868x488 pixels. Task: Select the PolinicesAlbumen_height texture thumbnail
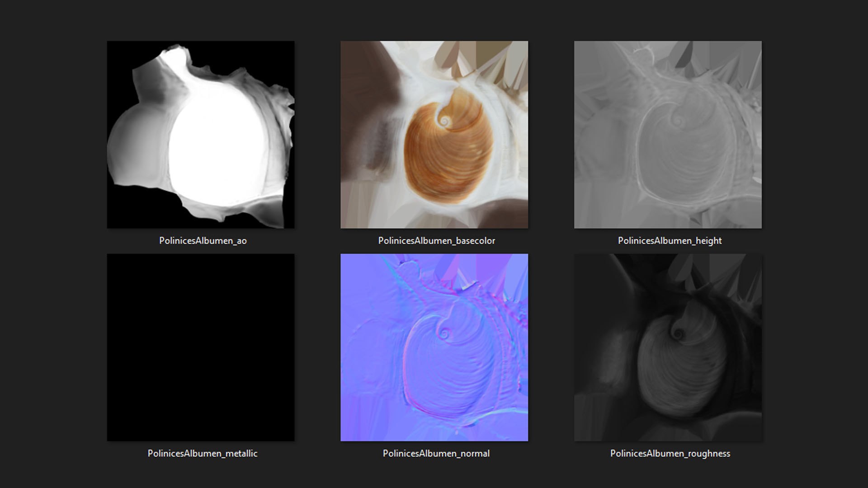[x=668, y=135]
